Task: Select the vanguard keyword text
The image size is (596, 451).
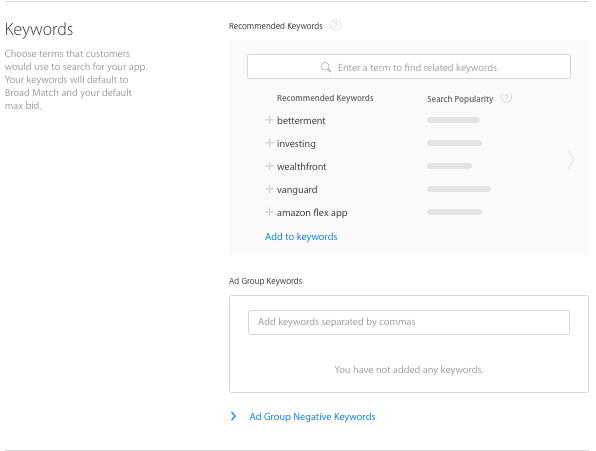Action: 297,190
